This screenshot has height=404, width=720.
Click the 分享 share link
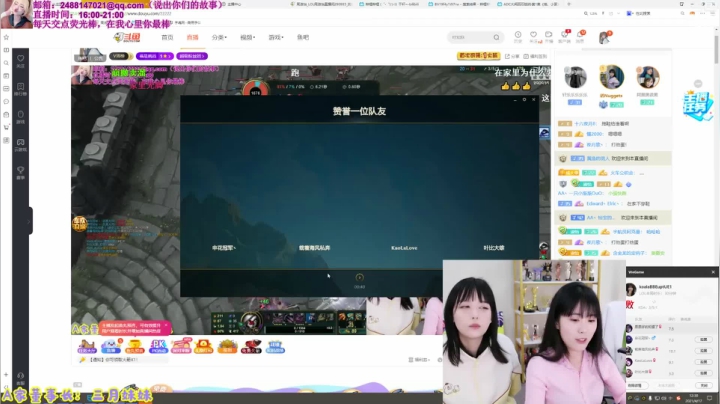tap(512, 56)
